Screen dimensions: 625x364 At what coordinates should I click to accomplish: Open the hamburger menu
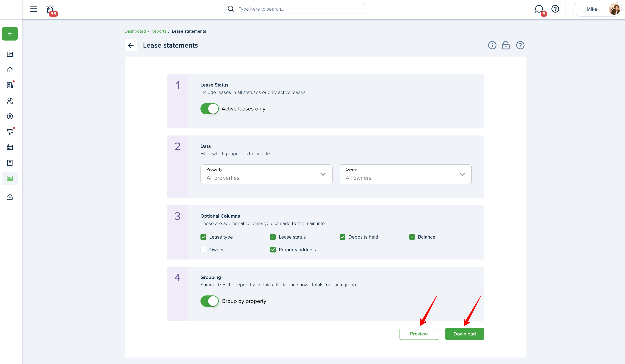point(34,9)
